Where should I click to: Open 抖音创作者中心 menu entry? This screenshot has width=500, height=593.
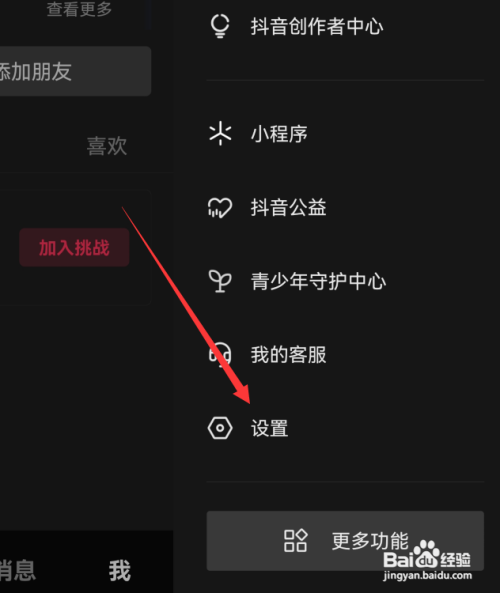point(317,26)
